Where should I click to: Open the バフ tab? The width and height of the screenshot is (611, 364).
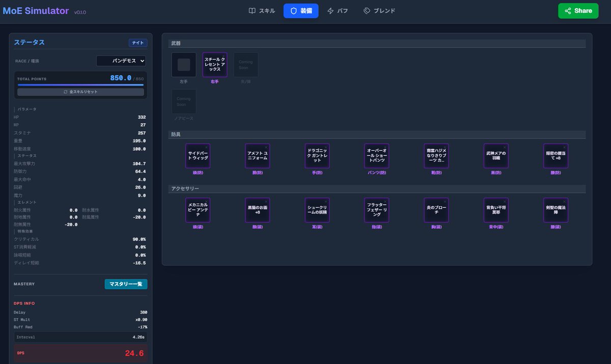(338, 11)
